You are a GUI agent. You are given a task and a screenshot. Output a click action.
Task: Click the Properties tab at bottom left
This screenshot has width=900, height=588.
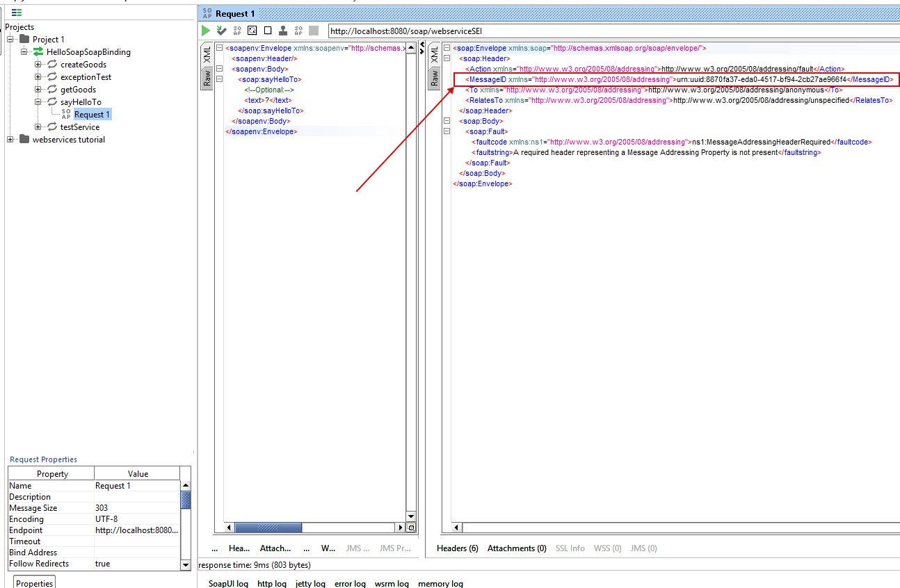34,582
